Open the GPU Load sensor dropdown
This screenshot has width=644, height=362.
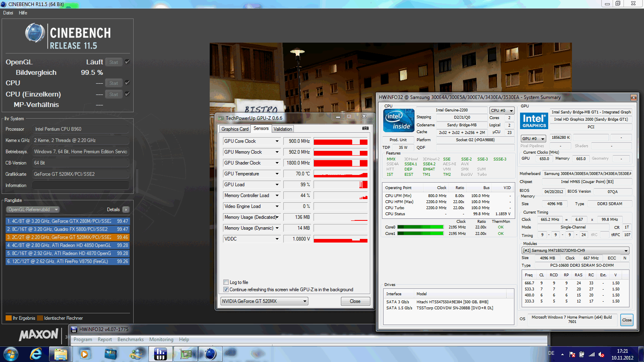click(x=277, y=185)
